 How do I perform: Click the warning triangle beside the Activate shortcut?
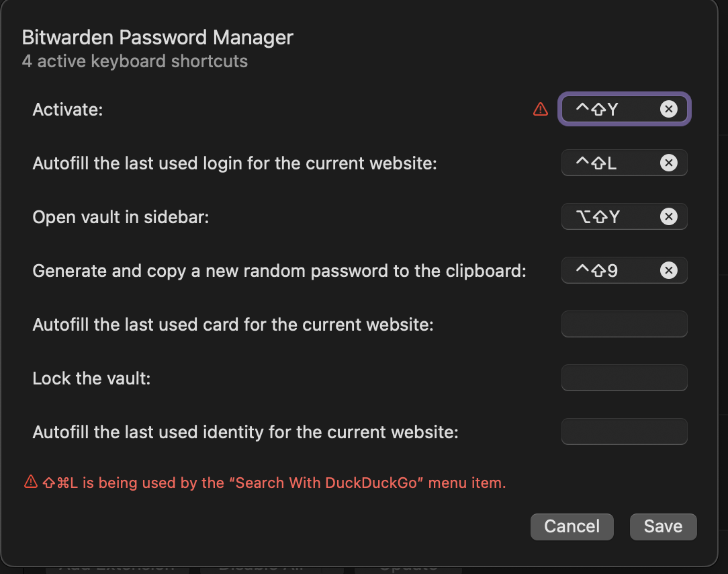tap(541, 109)
